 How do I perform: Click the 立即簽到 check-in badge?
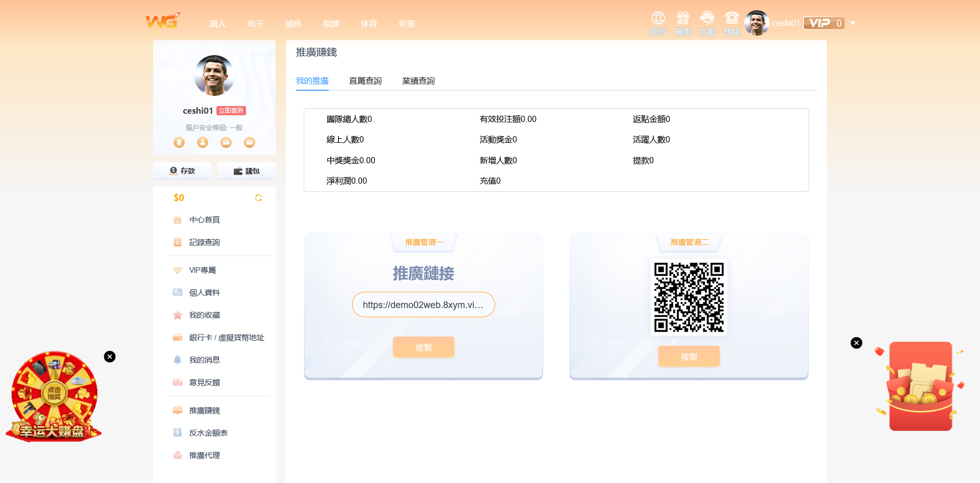point(231,111)
